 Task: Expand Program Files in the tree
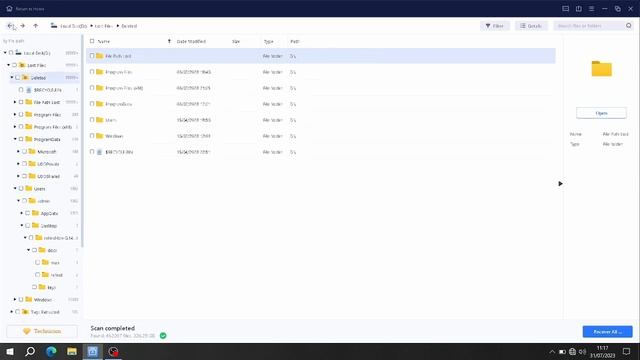15,114
